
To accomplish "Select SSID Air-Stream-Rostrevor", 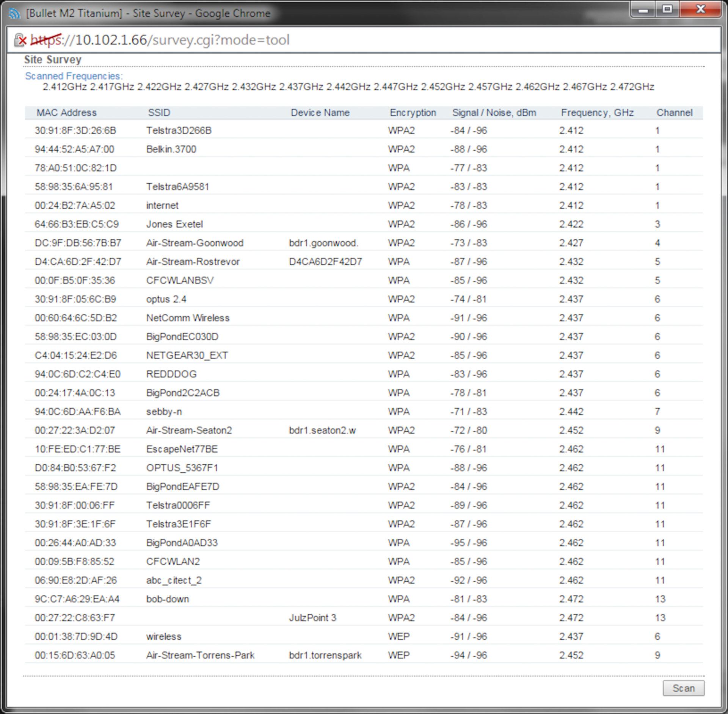I will 193,261.
